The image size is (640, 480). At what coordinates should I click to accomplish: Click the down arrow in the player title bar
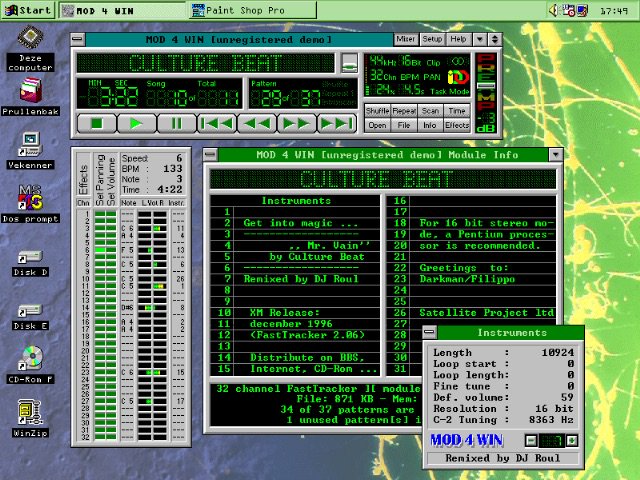pyautogui.click(x=480, y=39)
